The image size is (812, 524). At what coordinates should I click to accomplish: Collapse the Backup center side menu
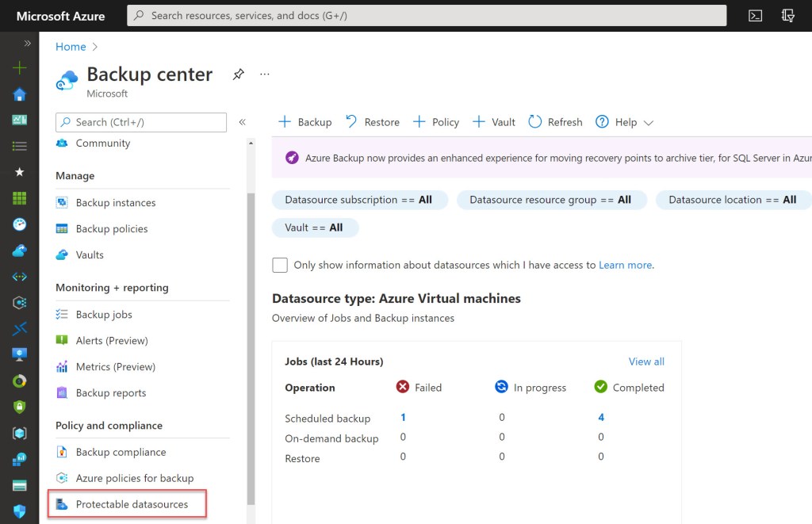[x=243, y=122]
